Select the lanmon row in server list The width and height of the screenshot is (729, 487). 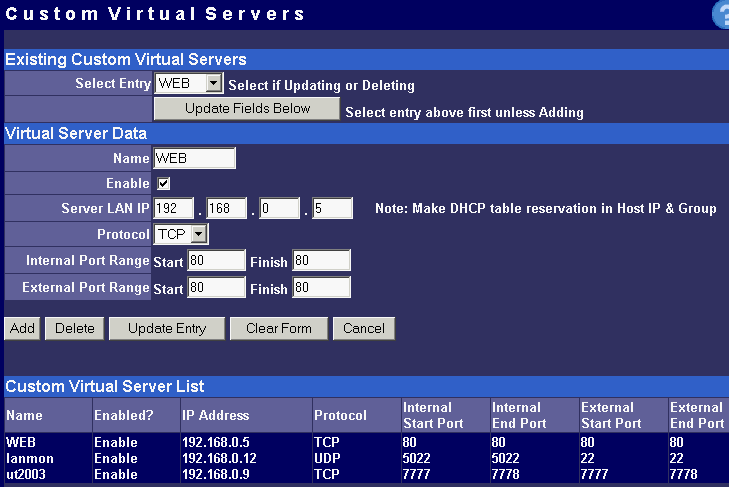click(x=27, y=457)
